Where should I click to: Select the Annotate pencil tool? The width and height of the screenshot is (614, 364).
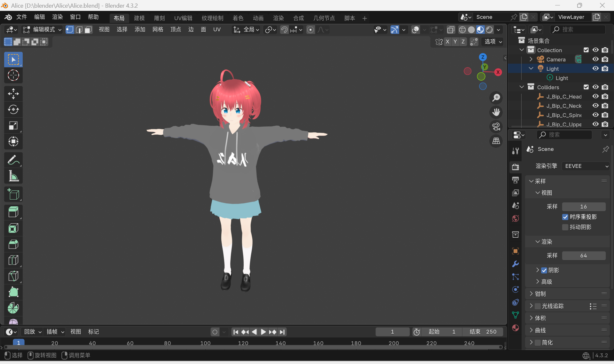(13, 160)
